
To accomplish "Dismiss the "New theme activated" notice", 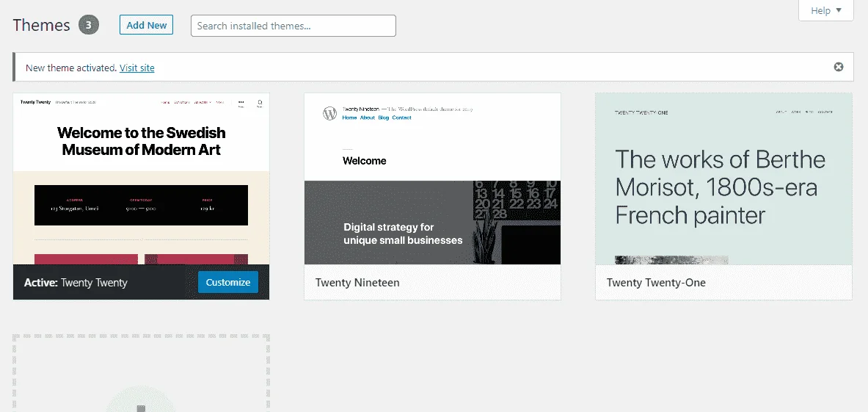I will [839, 67].
